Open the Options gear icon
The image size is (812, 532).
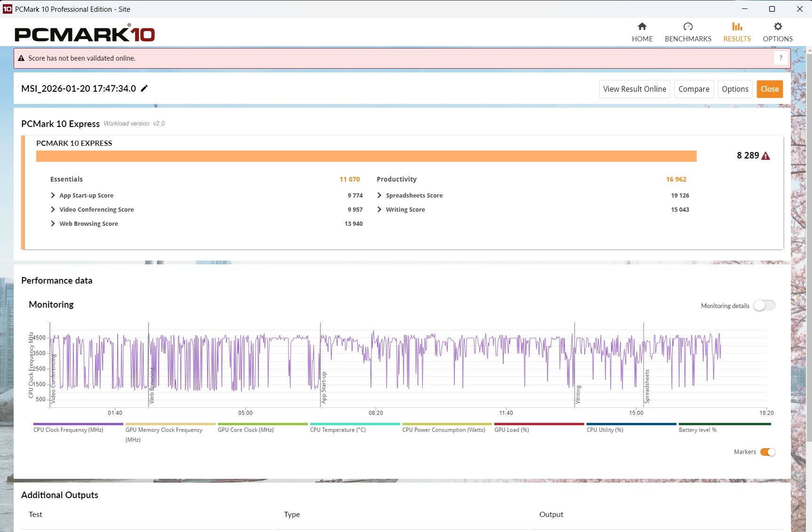(778, 27)
